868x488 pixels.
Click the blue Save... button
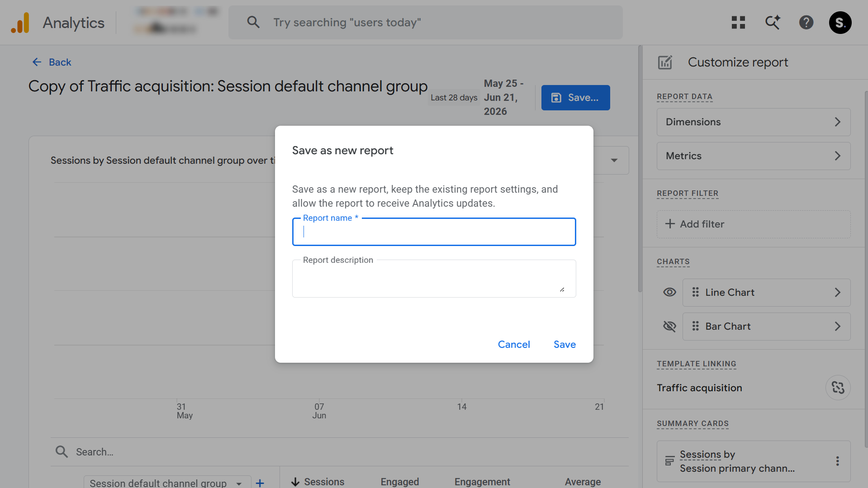coord(575,98)
